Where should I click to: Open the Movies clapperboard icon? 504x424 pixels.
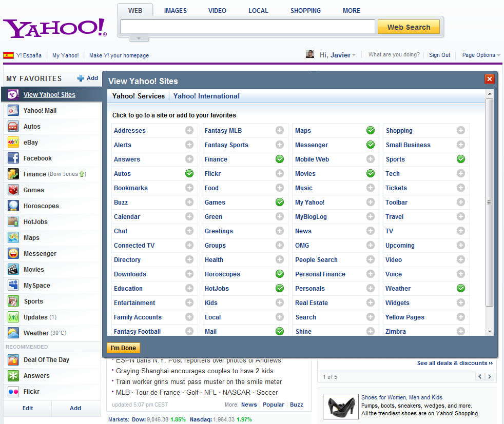coord(13,269)
